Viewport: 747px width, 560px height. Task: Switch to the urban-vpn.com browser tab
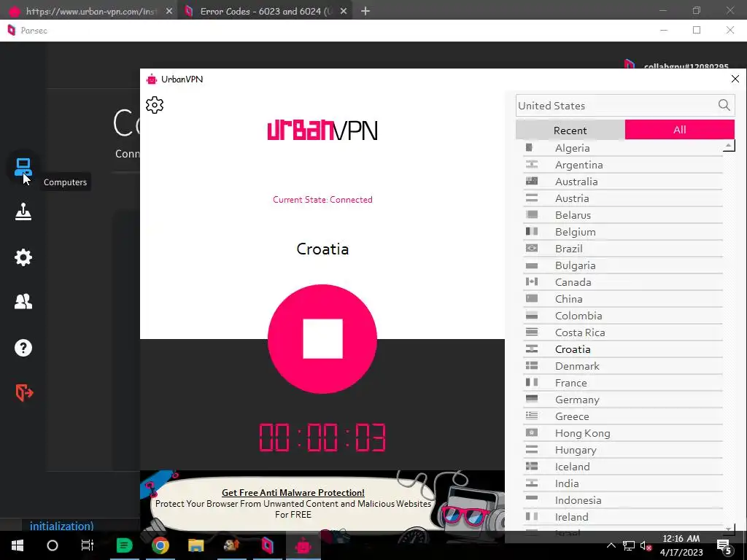pyautogui.click(x=90, y=11)
